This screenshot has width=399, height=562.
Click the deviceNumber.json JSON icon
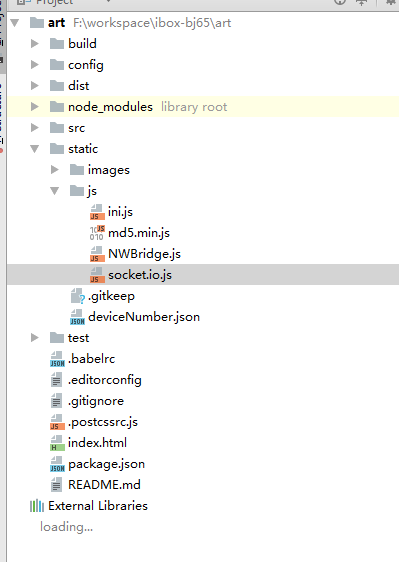tap(77, 317)
